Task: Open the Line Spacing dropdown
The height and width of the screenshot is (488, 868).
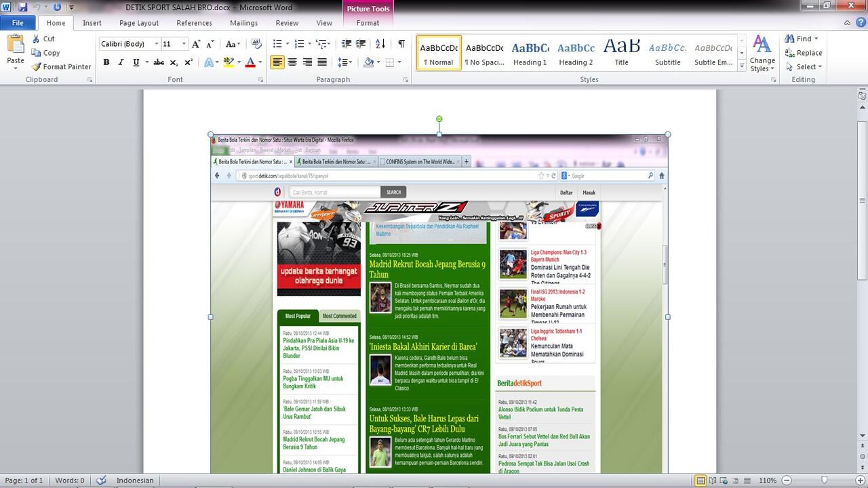Action: [345, 62]
